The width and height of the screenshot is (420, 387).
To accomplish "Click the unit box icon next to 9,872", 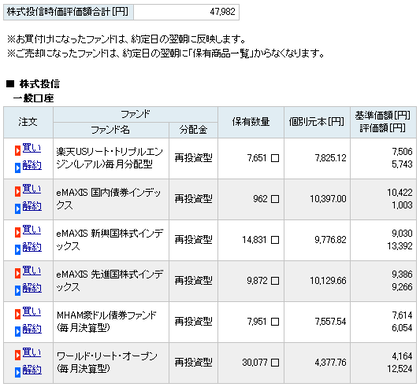I will [x=275, y=281].
